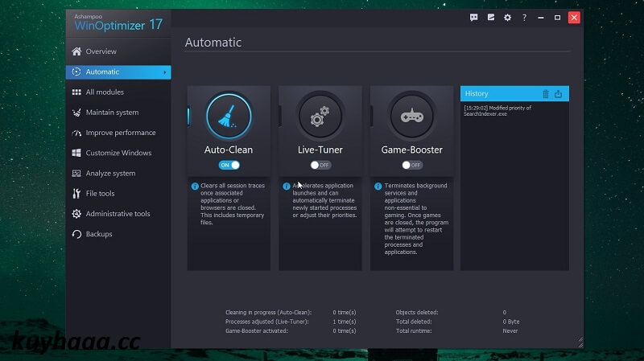Click the Overview home icon
This screenshot has width=644, height=361.
(x=76, y=51)
